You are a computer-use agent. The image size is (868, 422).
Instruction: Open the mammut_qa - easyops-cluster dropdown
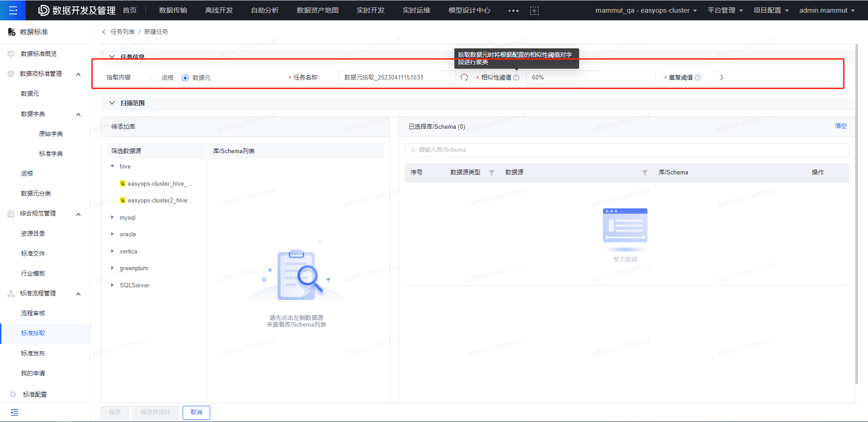tap(646, 10)
